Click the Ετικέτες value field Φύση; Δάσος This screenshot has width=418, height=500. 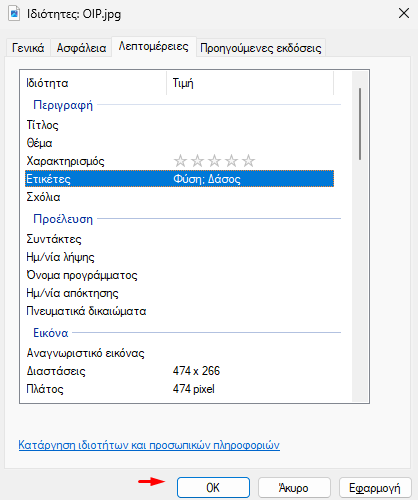coord(253,179)
